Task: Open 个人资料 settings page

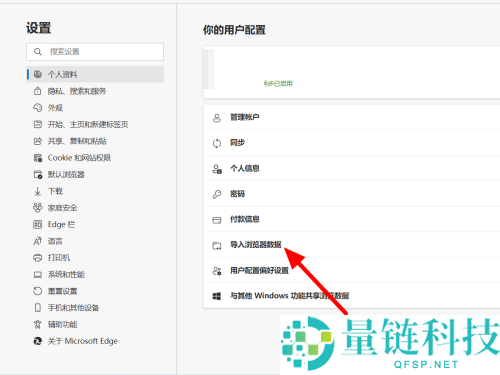Action: (x=95, y=74)
